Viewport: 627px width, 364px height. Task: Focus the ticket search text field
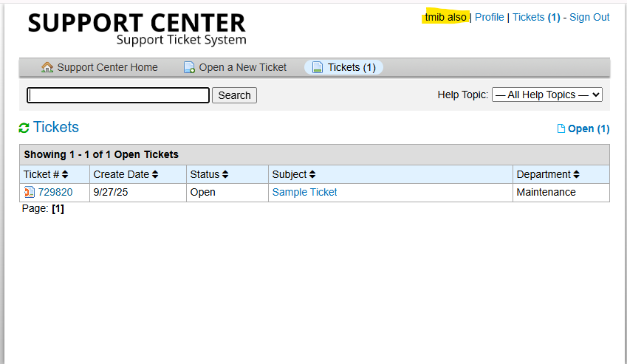pos(118,95)
